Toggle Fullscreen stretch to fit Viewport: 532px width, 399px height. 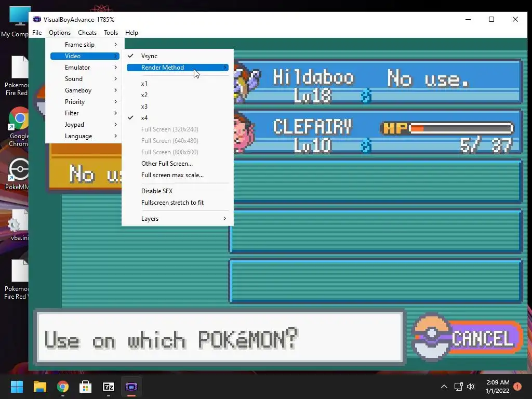pyautogui.click(x=178, y=203)
